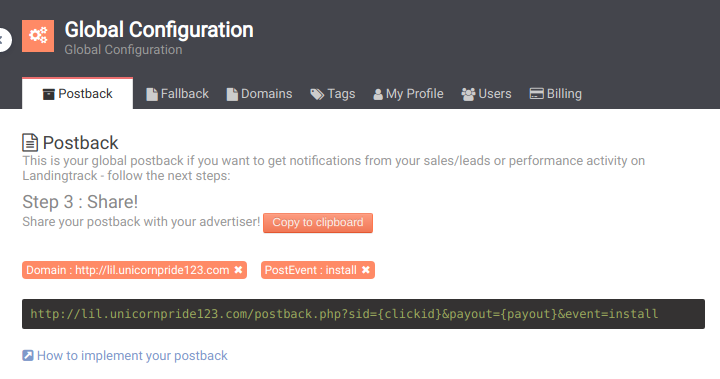This screenshot has height=379, width=720.
Task: Click the postback URL code box
Action: coord(363,314)
